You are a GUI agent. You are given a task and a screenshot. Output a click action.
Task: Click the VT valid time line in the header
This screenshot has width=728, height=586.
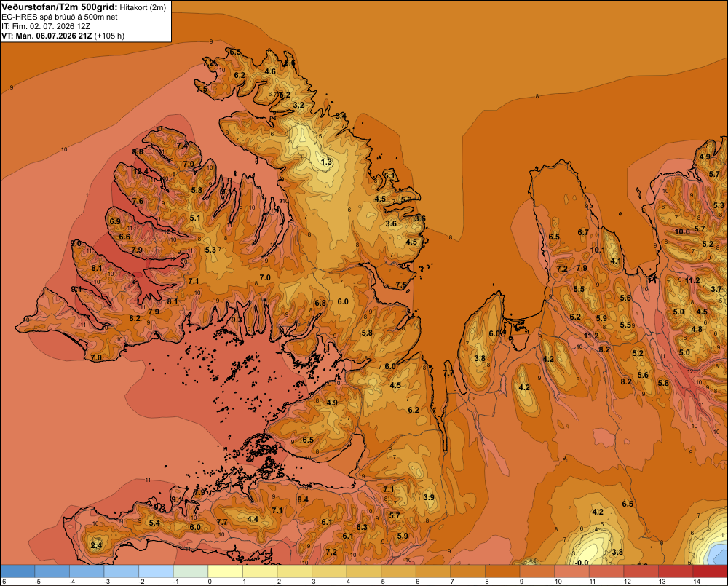(63, 36)
